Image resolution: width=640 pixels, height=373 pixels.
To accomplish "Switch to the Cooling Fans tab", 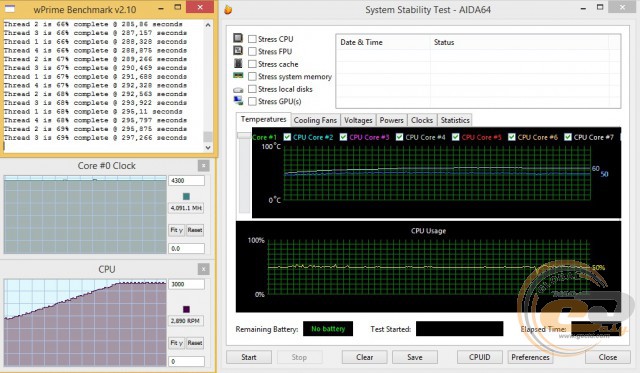I will [315, 120].
